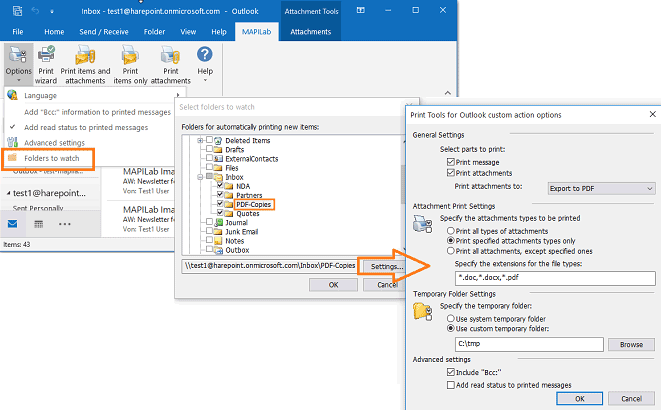Select Print all attachments, except specified ones
Image resolution: width=661 pixels, height=410 pixels.
[451, 251]
